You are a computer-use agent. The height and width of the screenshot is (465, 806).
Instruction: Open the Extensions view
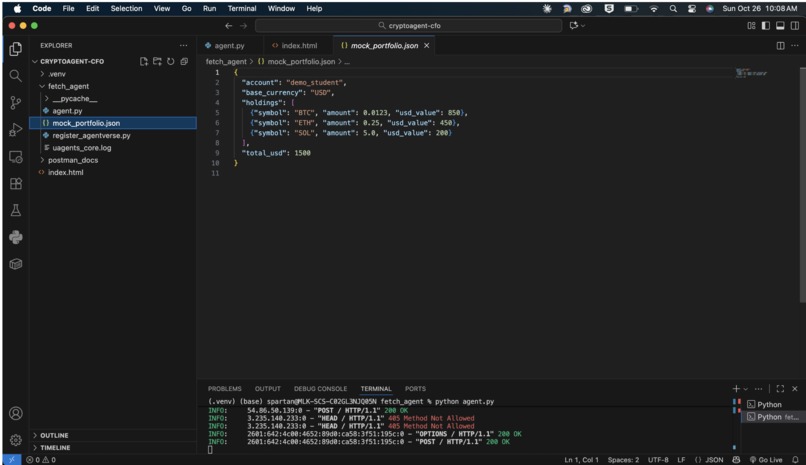click(16, 183)
